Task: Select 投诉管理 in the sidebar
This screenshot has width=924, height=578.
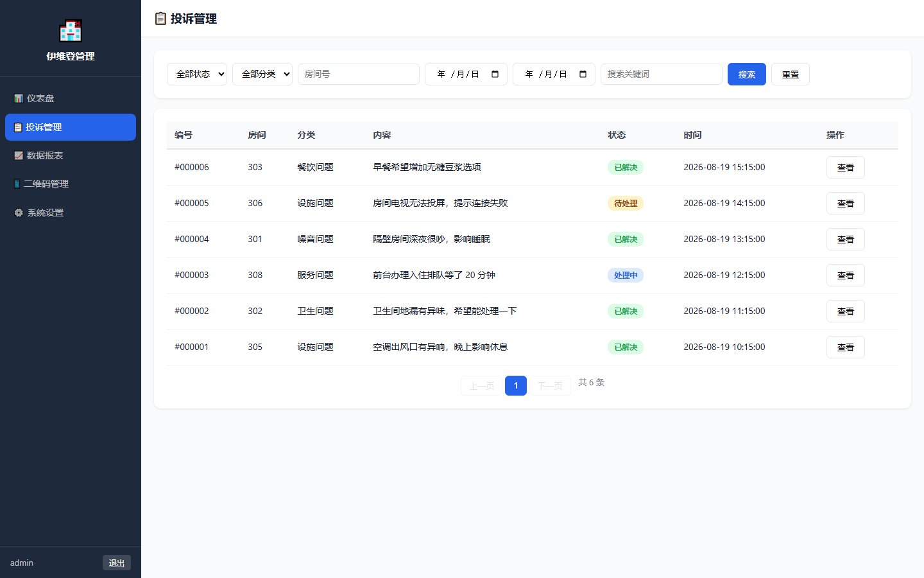Action: (71, 127)
